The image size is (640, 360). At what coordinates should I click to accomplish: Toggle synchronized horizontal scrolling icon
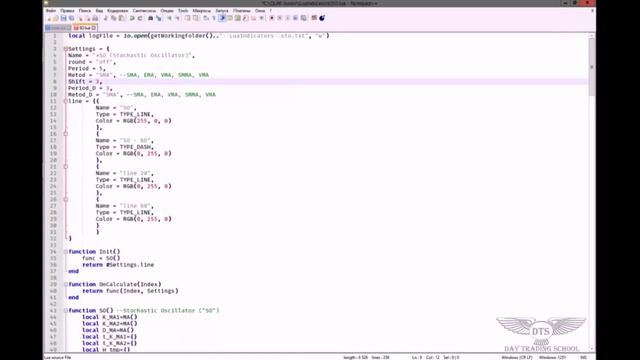[x=196, y=18]
